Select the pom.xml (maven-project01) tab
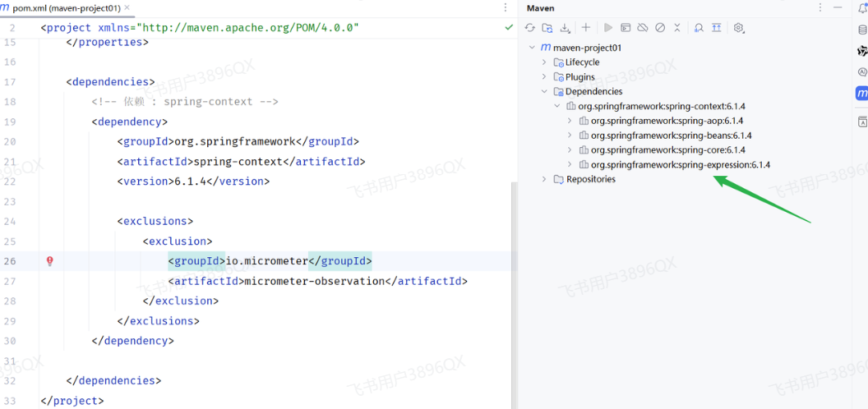 pos(67,7)
